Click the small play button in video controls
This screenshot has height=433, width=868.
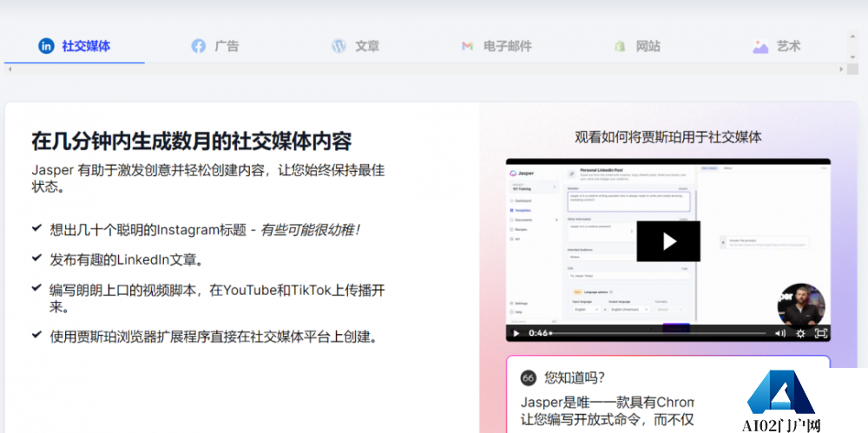coord(516,333)
